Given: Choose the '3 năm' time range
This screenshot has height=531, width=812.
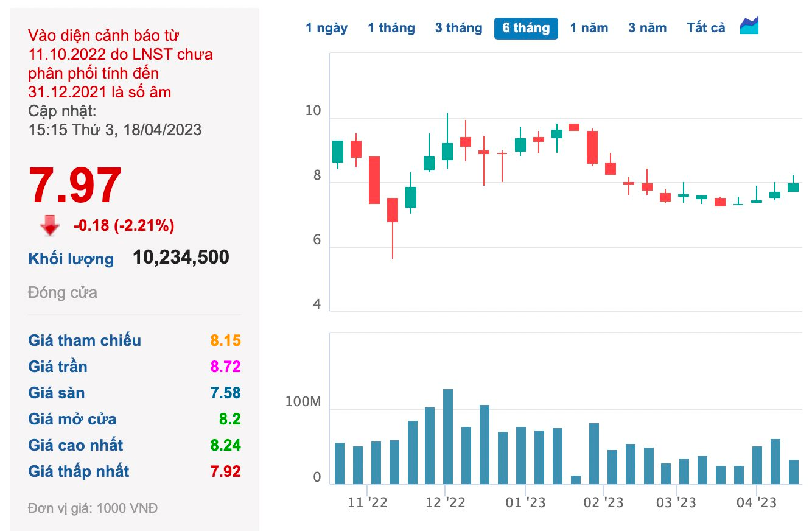Looking at the screenshot, I should [x=647, y=28].
